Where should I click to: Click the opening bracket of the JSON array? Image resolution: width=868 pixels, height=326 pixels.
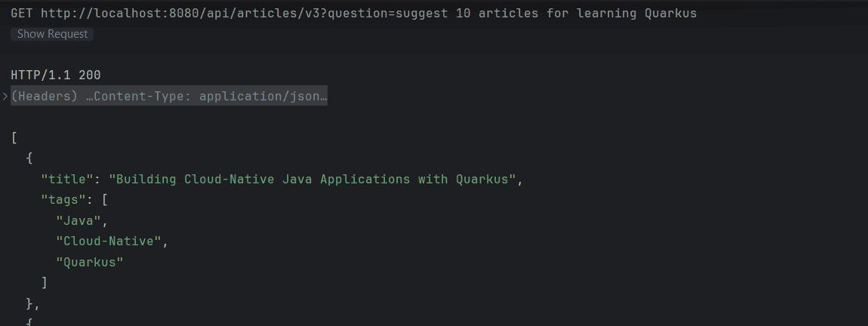pos(14,138)
